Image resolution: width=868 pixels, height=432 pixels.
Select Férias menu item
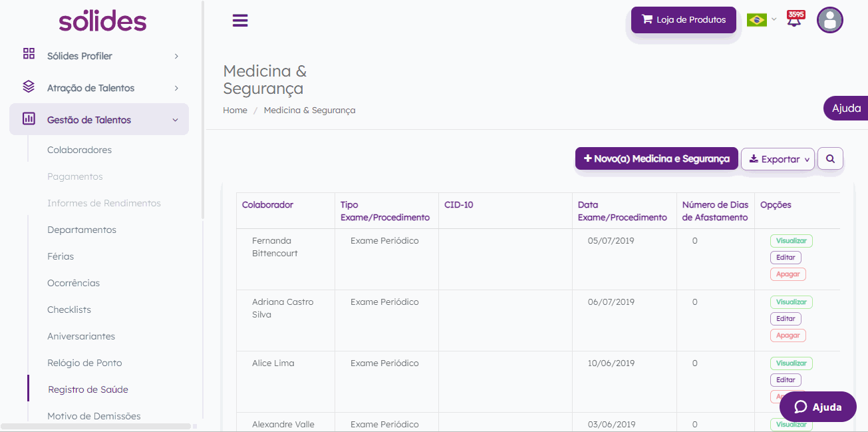(61, 256)
